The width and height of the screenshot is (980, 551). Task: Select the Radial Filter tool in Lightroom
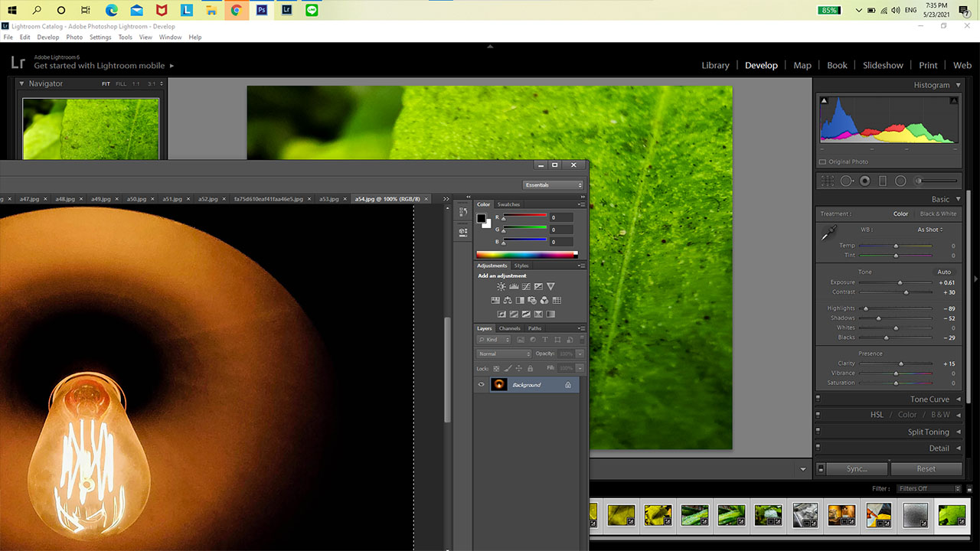point(900,181)
